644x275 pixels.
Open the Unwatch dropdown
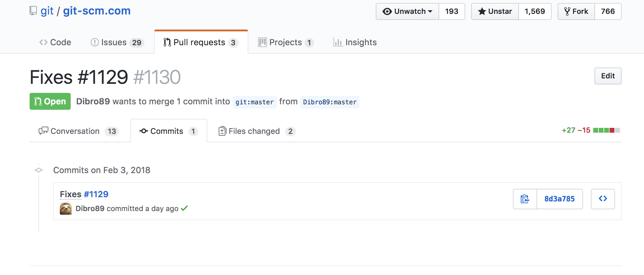(x=407, y=11)
